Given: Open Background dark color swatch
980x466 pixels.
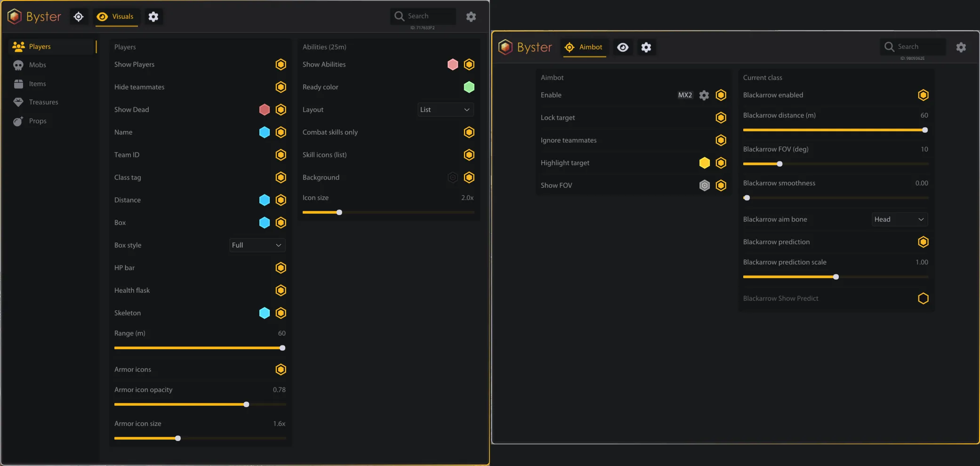Looking at the screenshot, I should (x=453, y=177).
